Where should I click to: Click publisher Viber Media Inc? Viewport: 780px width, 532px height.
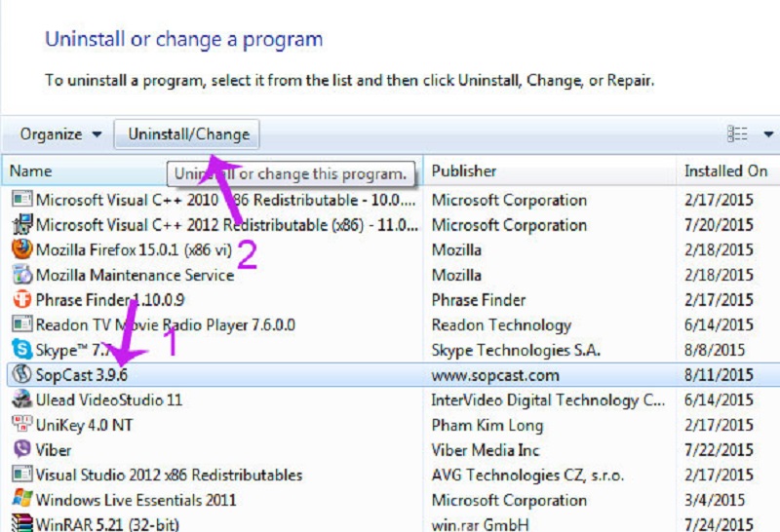pos(485,450)
